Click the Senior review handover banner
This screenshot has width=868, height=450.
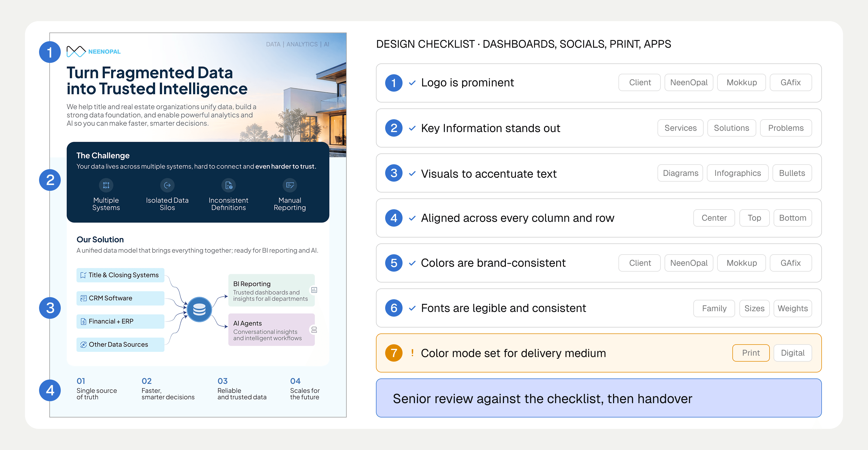click(x=599, y=398)
